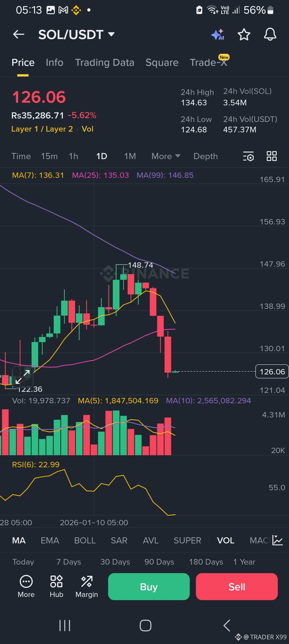Open indicator settings with the list-search icon
The width and height of the screenshot is (289, 644).
pos(248,156)
